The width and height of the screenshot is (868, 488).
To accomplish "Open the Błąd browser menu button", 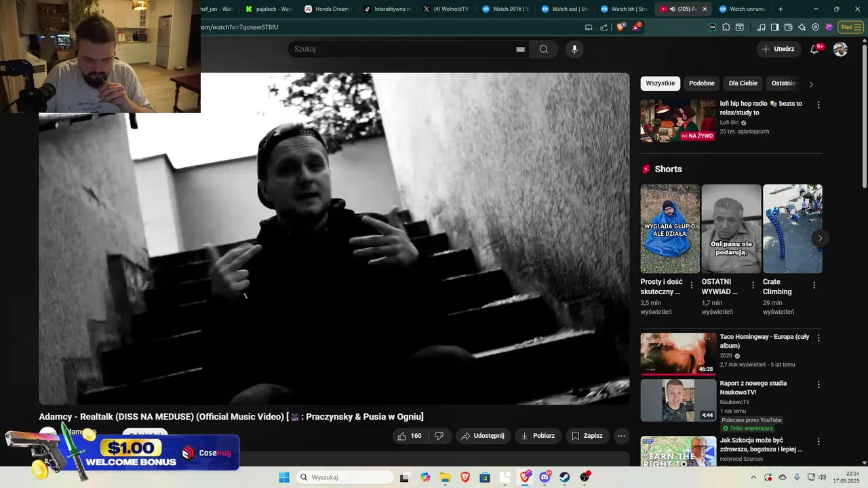I will [x=850, y=27].
